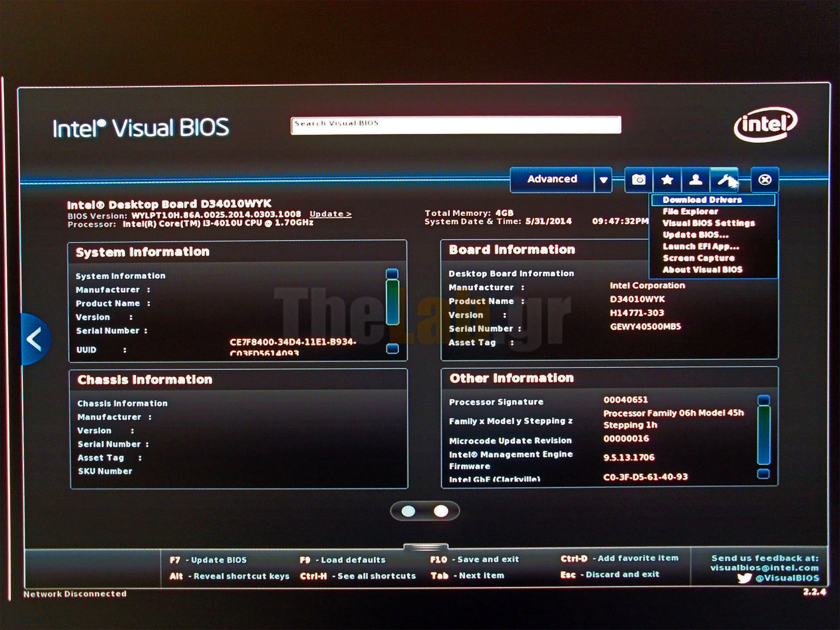Image resolution: width=840 pixels, height=630 pixels.
Task: Open favorites with the star icon
Action: tap(667, 180)
